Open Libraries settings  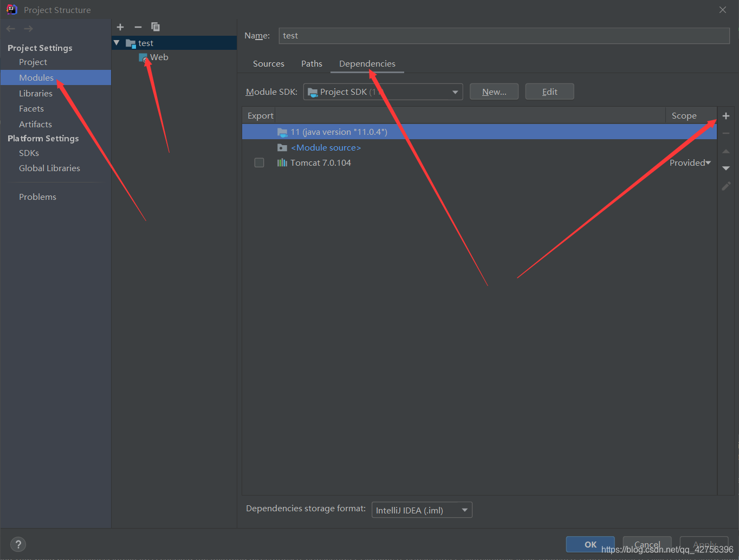[36, 94]
